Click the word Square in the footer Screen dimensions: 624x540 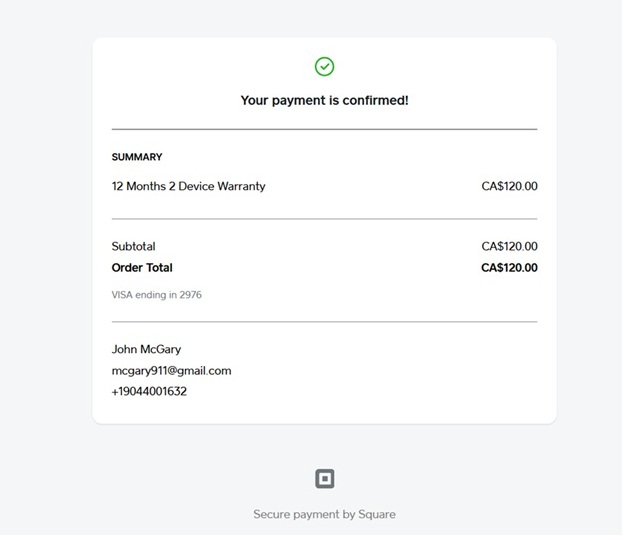click(x=377, y=515)
